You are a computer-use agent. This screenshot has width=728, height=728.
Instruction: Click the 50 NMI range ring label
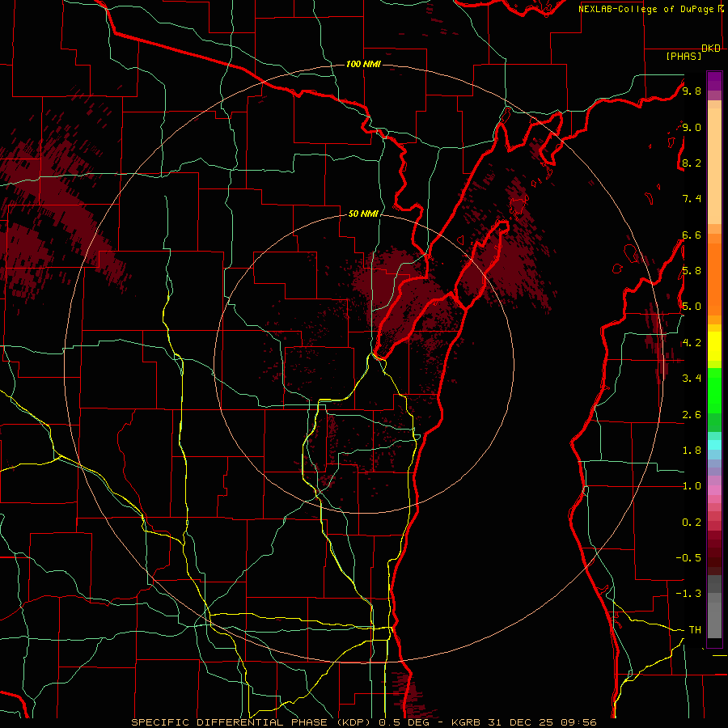[363, 214]
